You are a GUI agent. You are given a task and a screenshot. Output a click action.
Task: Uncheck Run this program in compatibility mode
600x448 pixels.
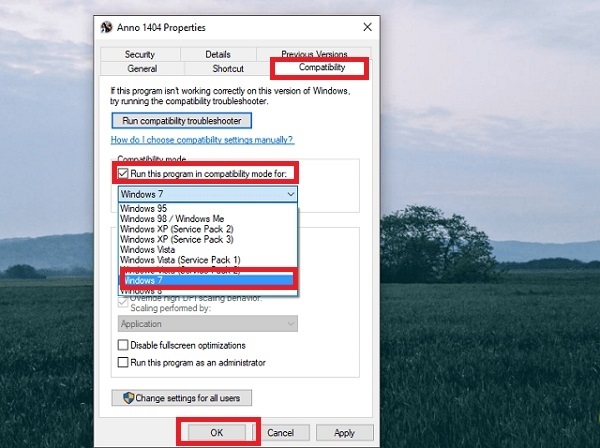[123, 174]
